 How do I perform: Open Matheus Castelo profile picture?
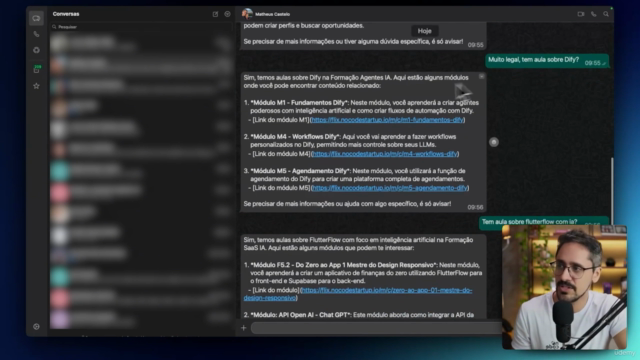(x=247, y=14)
